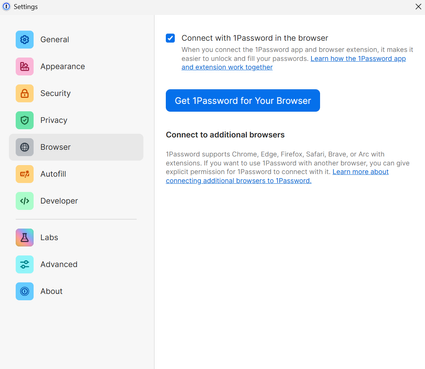Viewport: 425px width, 369px height.
Task: Click the Security padlock icon
Action: [24, 93]
